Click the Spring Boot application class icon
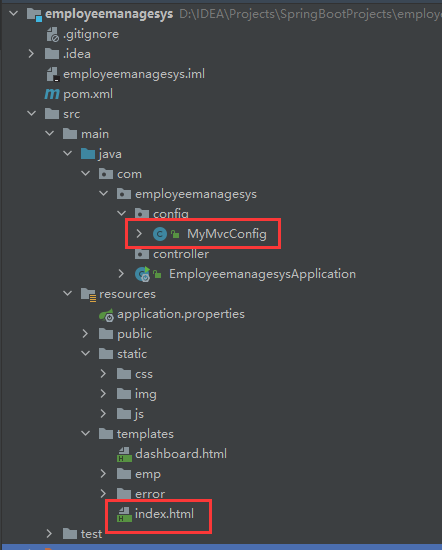The height and width of the screenshot is (550, 442). coord(142,274)
